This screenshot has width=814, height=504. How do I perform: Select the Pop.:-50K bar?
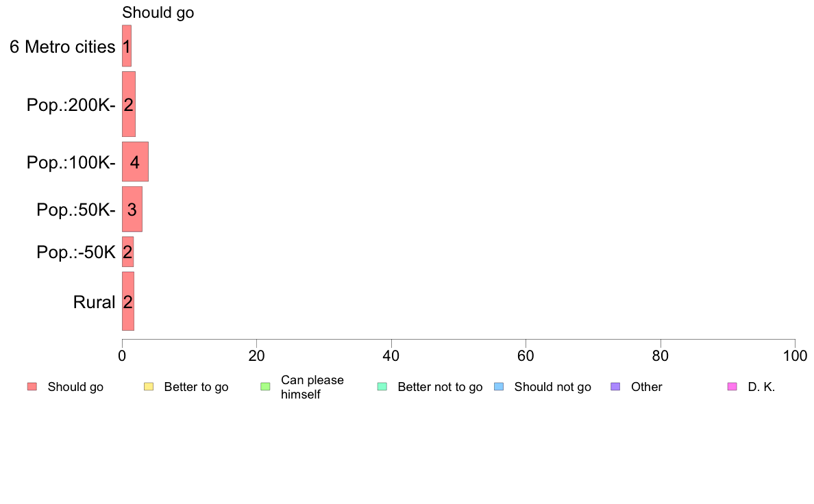pyautogui.click(x=127, y=252)
